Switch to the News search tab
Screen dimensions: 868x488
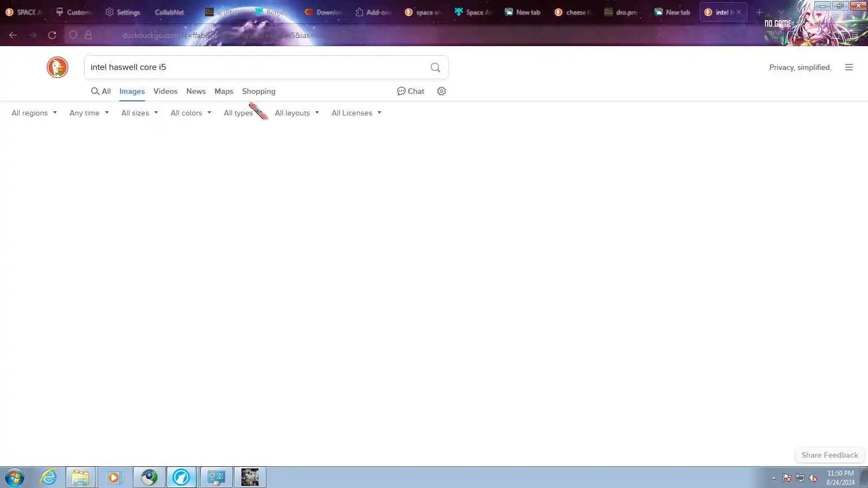(196, 91)
